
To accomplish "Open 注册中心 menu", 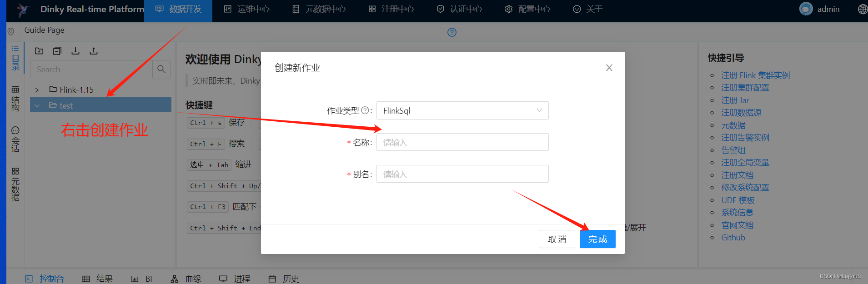I will point(391,9).
